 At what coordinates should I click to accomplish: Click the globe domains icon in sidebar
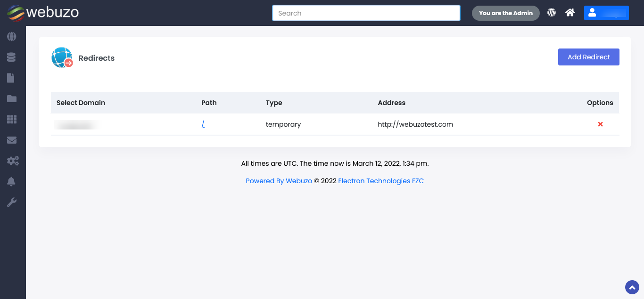click(x=12, y=36)
